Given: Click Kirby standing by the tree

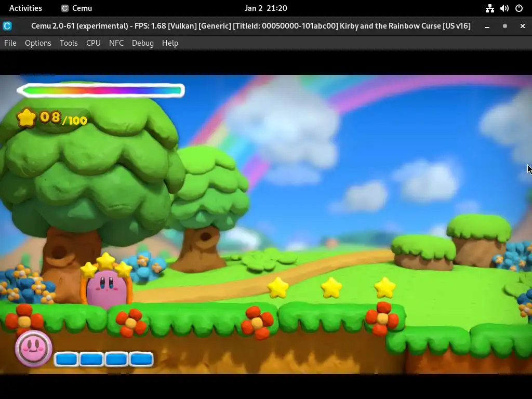Looking at the screenshot, I should point(107,288).
